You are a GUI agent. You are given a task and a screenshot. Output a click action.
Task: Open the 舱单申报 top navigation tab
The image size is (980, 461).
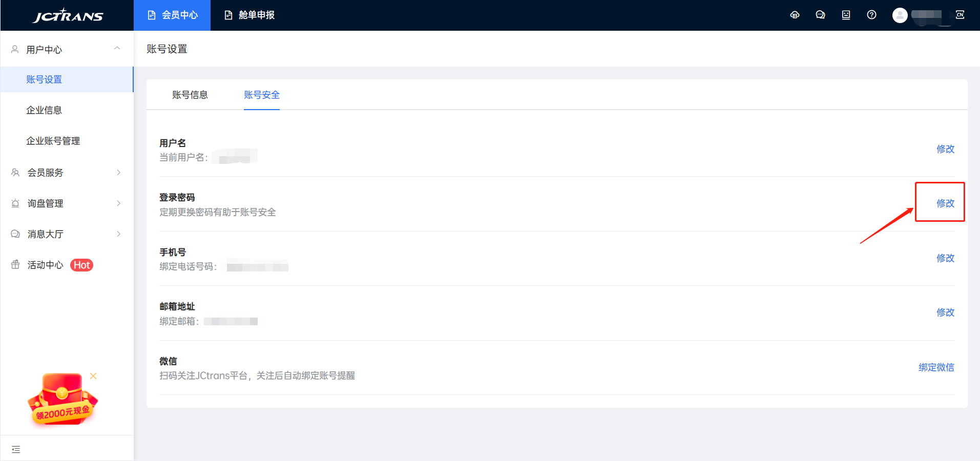click(250, 15)
